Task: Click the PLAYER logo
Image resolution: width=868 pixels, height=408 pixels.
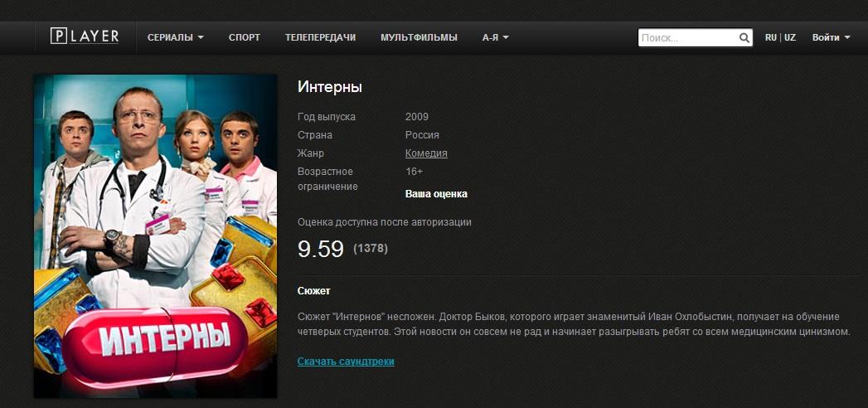Action: (85, 36)
